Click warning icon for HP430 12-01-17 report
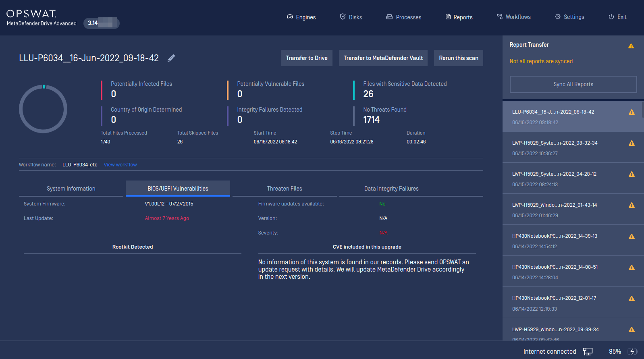This screenshot has height=359, width=644. point(632,298)
